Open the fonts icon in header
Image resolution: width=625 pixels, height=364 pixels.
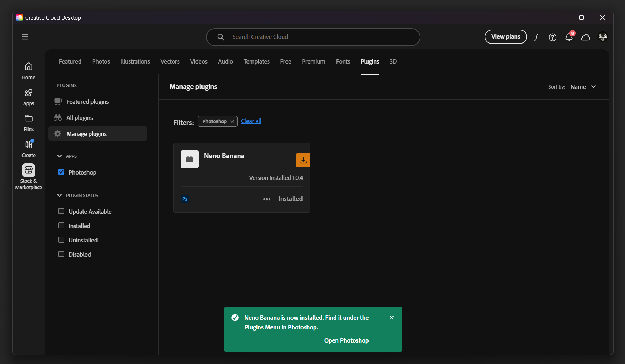(536, 37)
